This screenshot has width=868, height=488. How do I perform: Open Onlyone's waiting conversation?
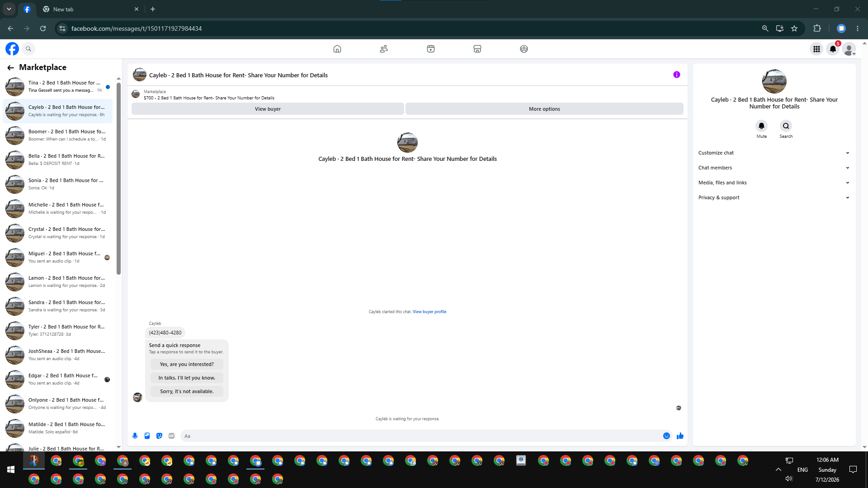pyautogui.click(x=58, y=404)
